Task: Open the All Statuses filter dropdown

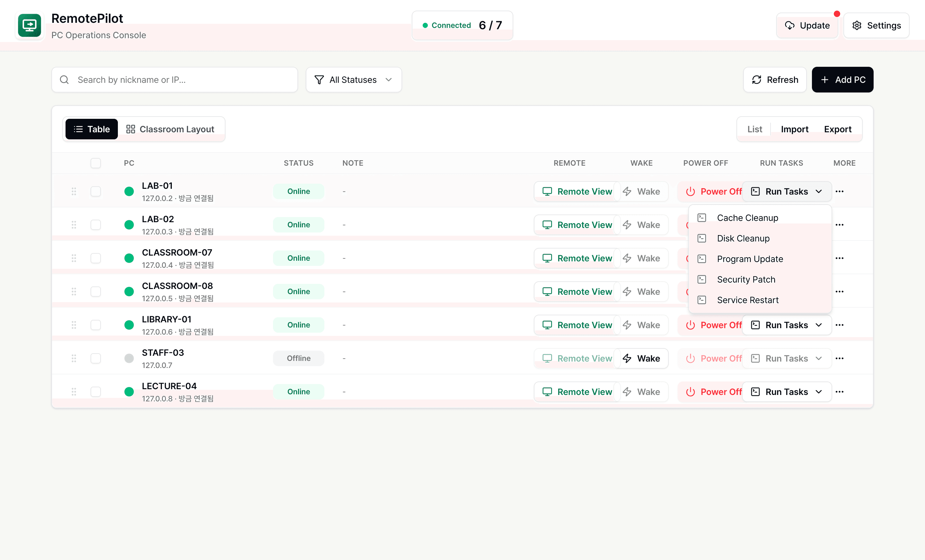Action: 354,80
